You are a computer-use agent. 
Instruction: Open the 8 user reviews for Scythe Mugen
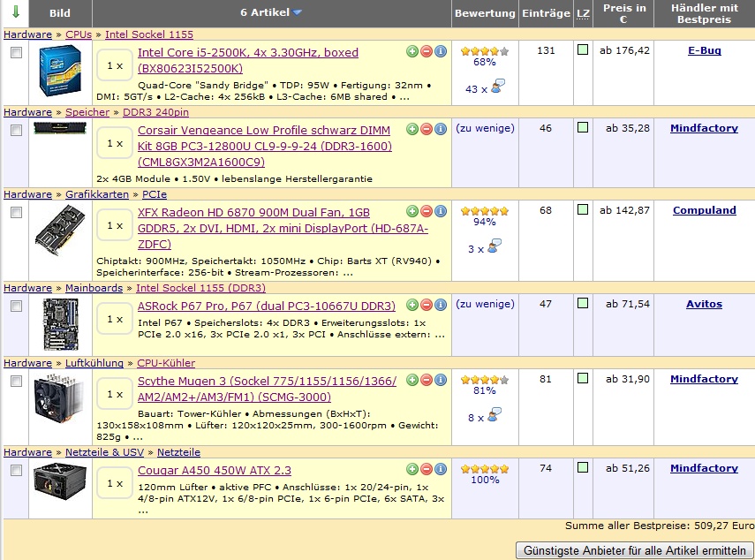coord(485,416)
